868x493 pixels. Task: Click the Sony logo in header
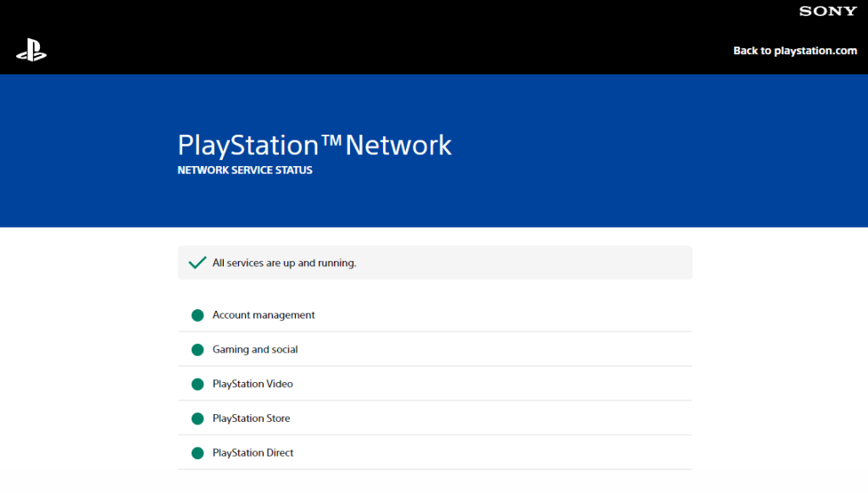pos(828,11)
